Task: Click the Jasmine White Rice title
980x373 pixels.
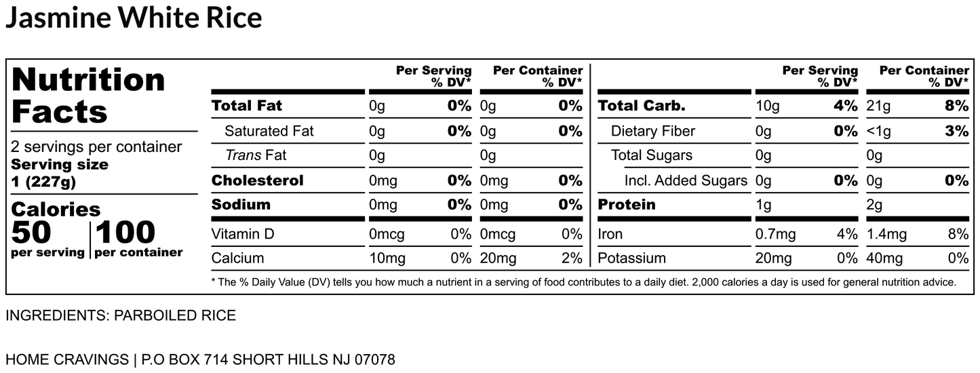Action: (134, 18)
